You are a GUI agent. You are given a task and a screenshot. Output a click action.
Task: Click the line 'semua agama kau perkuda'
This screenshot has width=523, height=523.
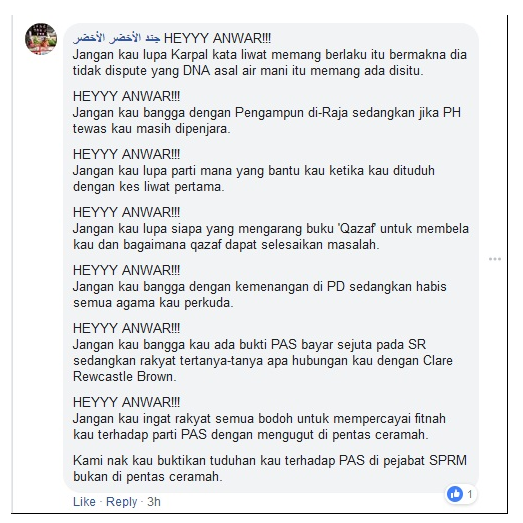pyautogui.click(x=153, y=303)
